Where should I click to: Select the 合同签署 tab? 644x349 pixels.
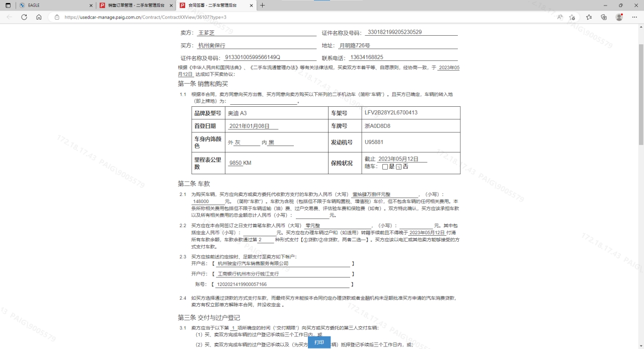pos(216,6)
